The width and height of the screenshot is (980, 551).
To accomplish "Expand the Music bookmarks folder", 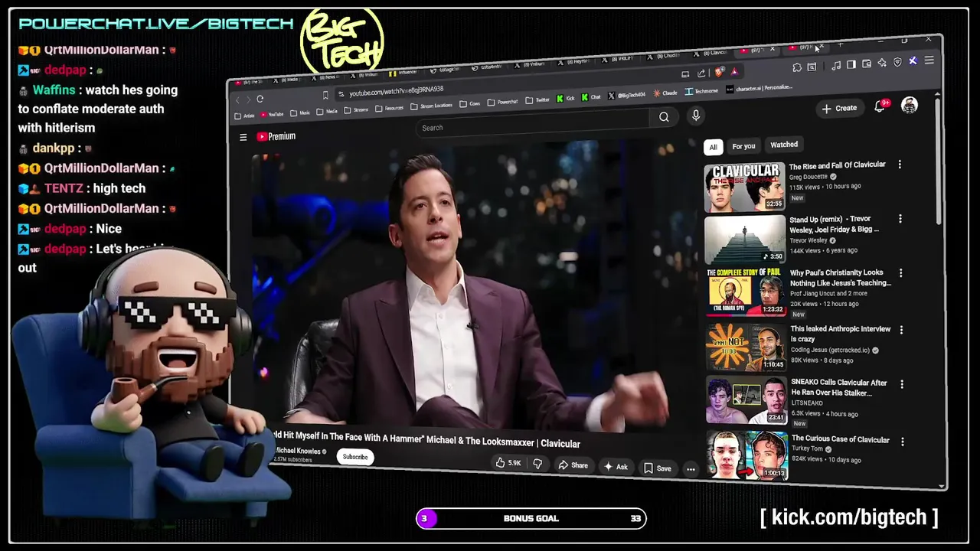I will click(300, 113).
